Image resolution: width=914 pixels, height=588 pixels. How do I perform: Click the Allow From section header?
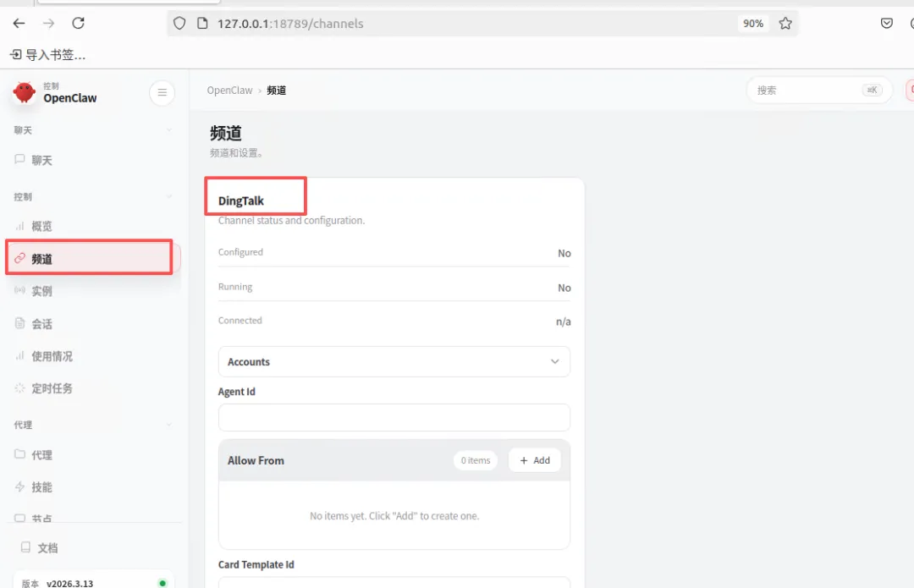(x=256, y=460)
